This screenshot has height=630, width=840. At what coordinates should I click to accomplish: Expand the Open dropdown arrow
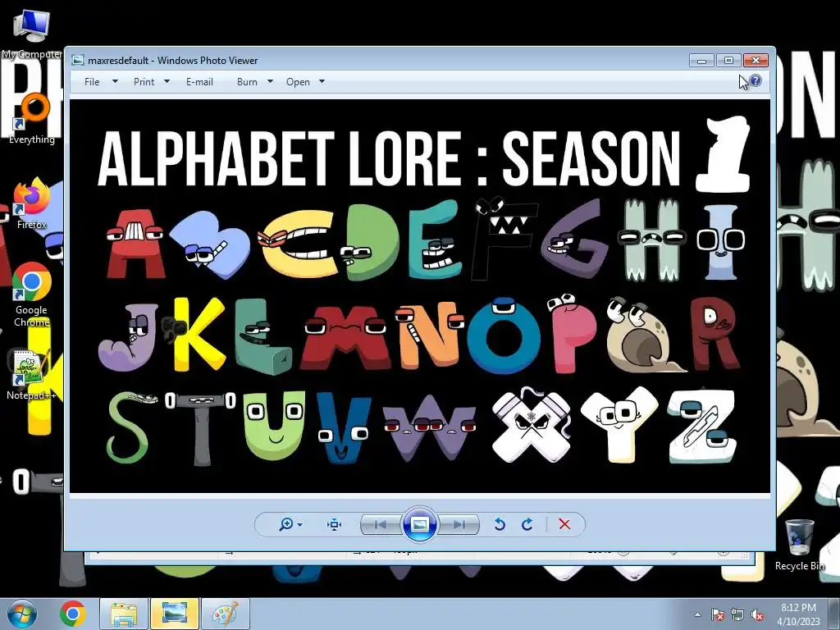(x=322, y=81)
